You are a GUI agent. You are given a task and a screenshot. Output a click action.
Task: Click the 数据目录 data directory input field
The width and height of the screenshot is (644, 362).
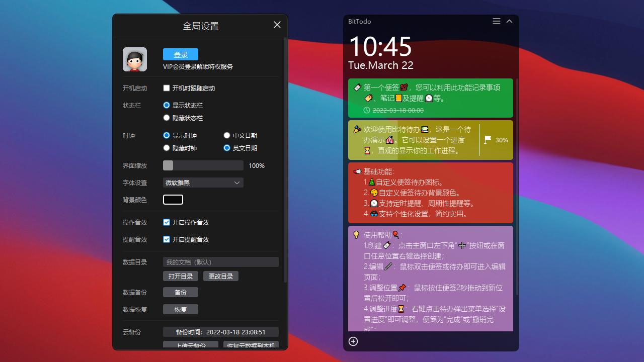pos(220,261)
